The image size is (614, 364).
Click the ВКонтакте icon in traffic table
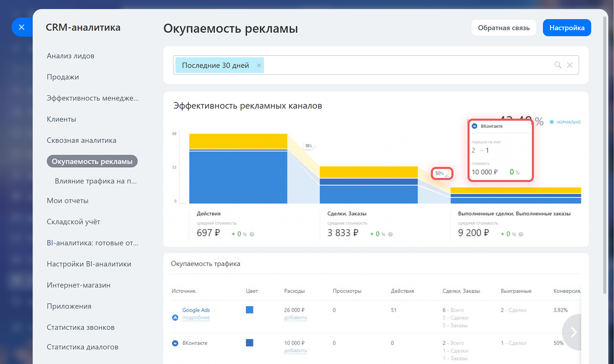tap(175, 343)
